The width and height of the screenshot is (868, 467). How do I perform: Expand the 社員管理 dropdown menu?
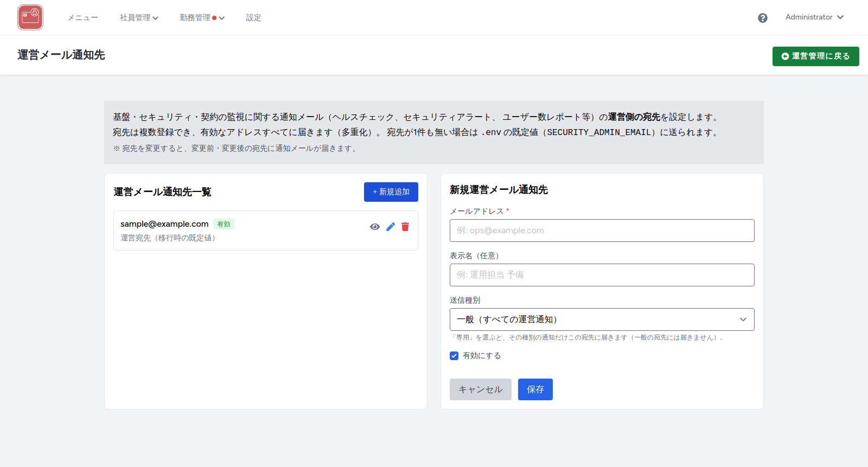[139, 18]
